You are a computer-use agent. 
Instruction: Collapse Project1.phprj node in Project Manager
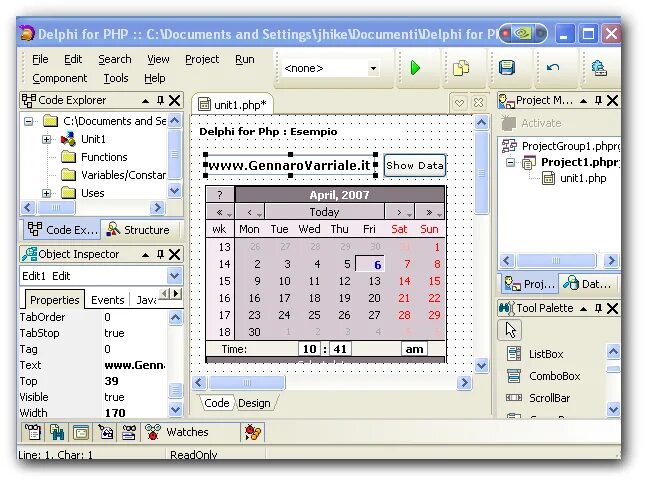pyautogui.click(x=510, y=163)
